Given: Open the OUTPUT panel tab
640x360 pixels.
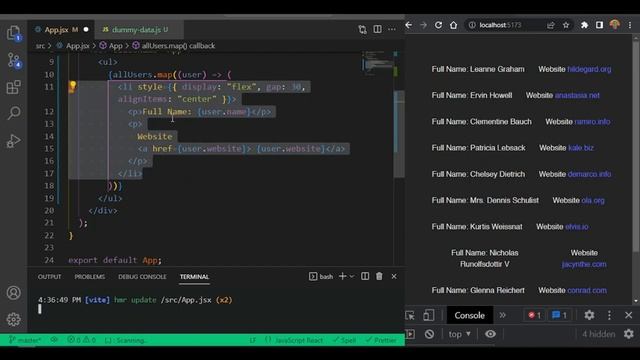Looking at the screenshot, I should [49, 277].
